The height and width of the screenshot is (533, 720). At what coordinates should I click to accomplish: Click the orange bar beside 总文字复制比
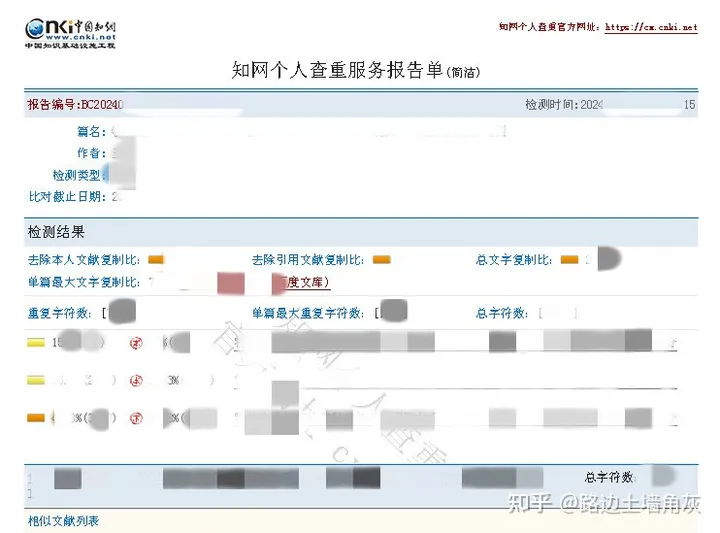(570, 260)
